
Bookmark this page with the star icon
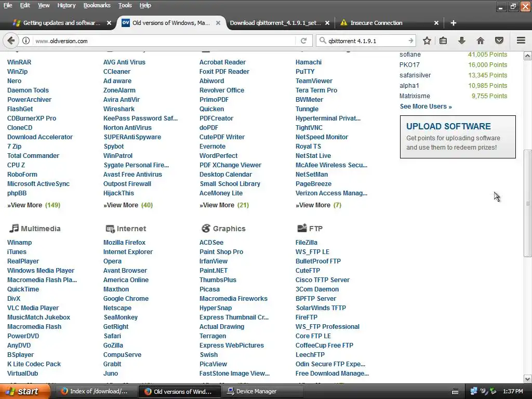pyautogui.click(x=427, y=41)
